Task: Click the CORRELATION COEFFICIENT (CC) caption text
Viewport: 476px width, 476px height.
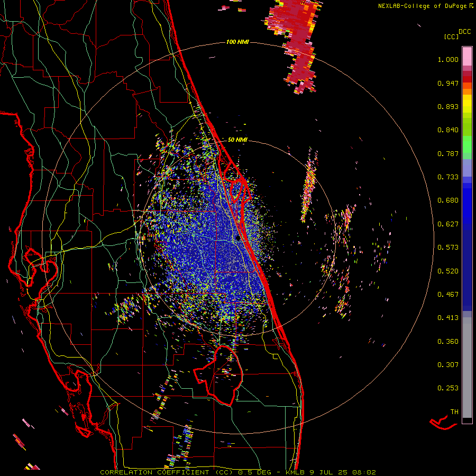Action: tap(166, 472)
